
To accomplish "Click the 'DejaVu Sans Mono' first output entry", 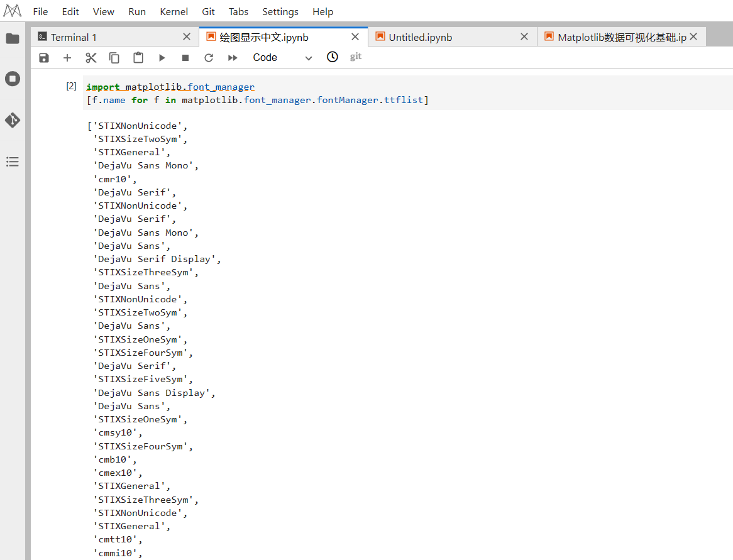I will [146, 165].
